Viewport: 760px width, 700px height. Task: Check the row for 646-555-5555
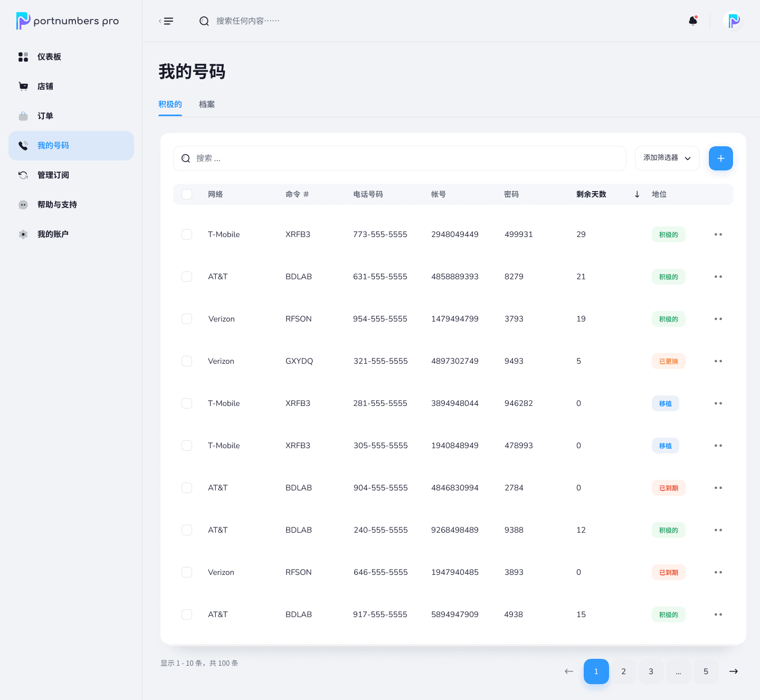(x=187, y=572)
